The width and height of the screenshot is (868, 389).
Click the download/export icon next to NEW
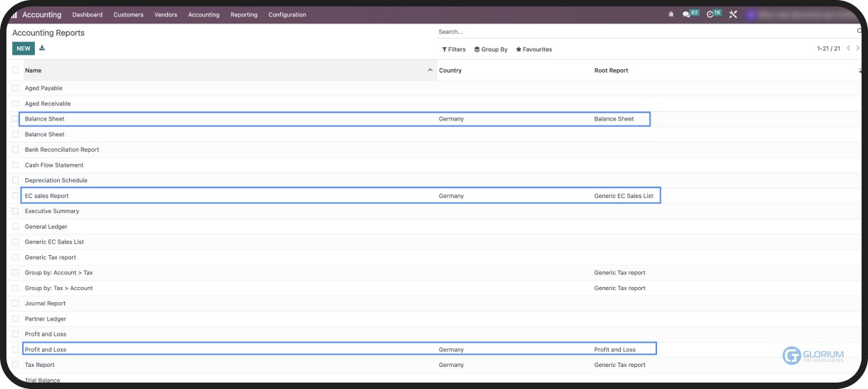42,48
